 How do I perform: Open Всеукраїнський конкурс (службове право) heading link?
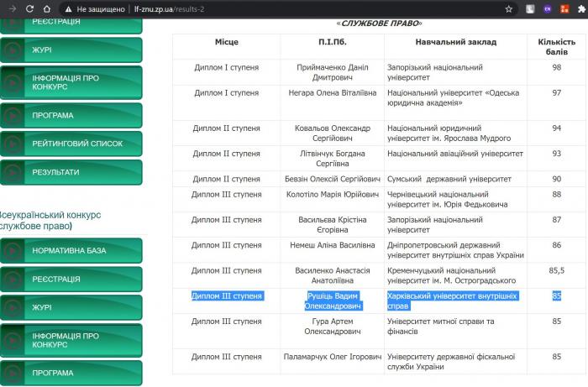coord(50,220)
